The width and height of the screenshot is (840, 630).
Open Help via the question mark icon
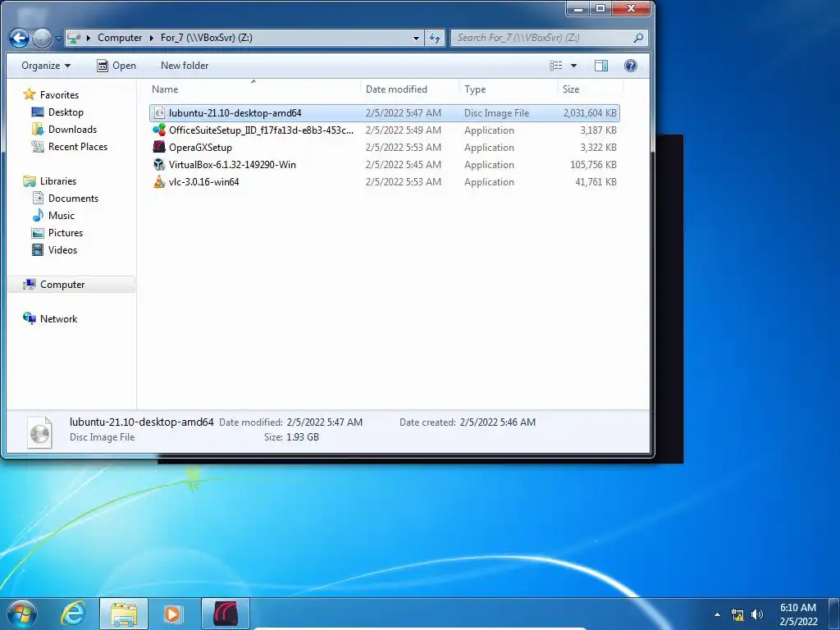(x=631, y=66)
